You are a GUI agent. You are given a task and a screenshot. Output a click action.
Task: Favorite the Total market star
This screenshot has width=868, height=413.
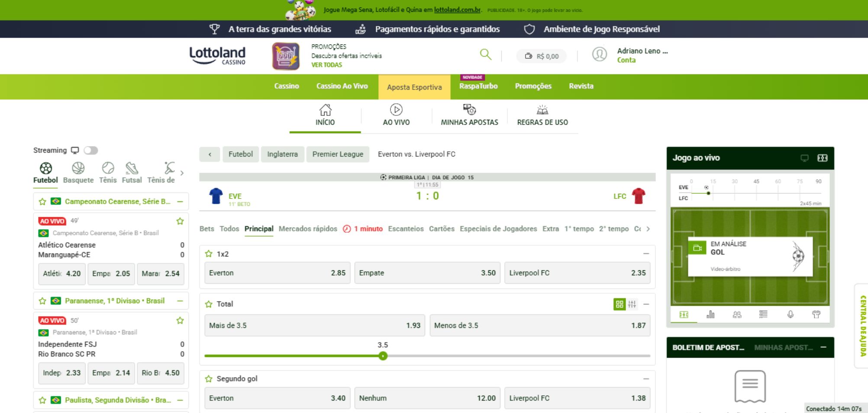point(209,304)
